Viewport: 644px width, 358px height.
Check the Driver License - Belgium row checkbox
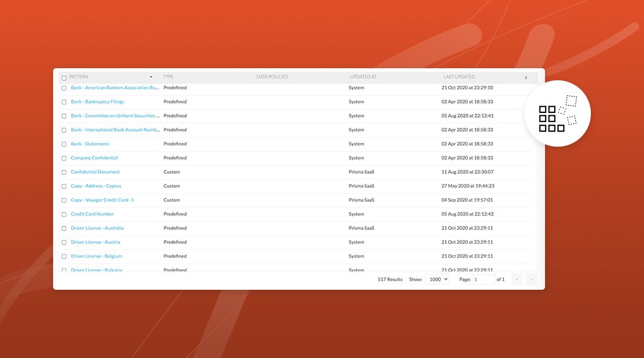63,257
